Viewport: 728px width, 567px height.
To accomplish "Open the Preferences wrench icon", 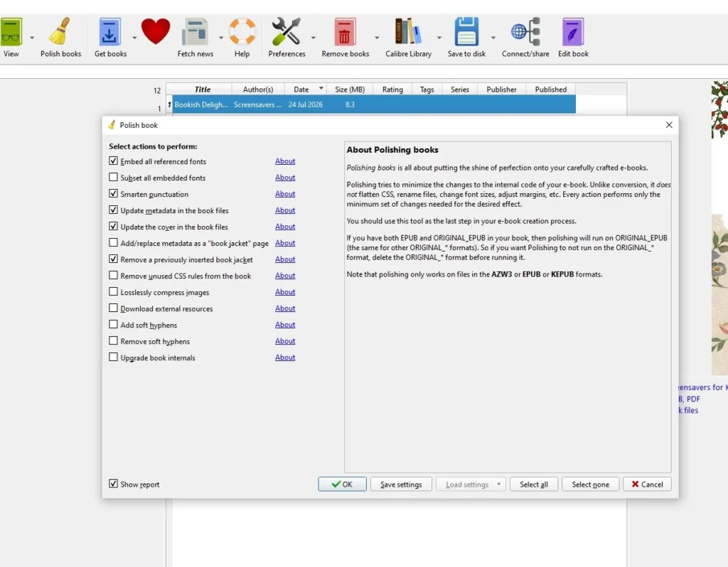I will point(286,31).
